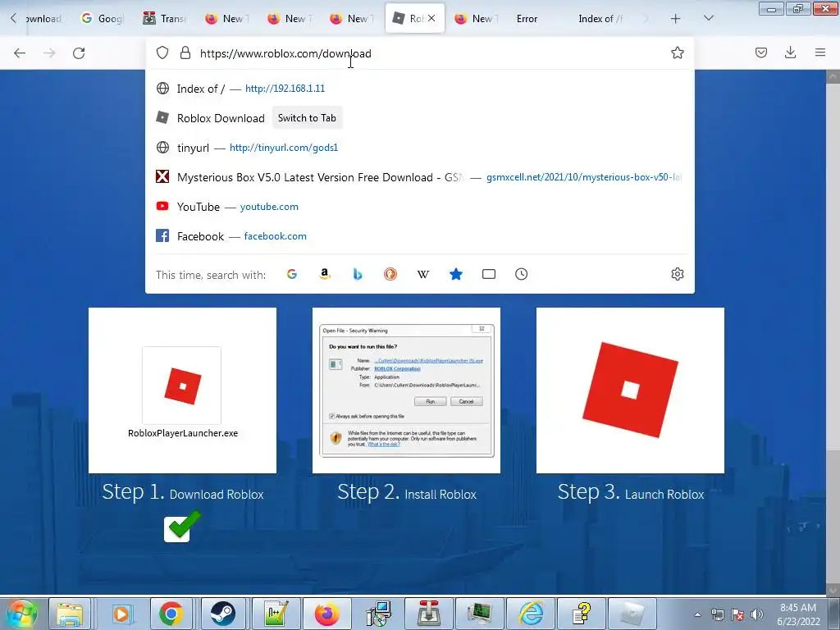
Task: Switch to the Error tab
Action: [527, 19]
